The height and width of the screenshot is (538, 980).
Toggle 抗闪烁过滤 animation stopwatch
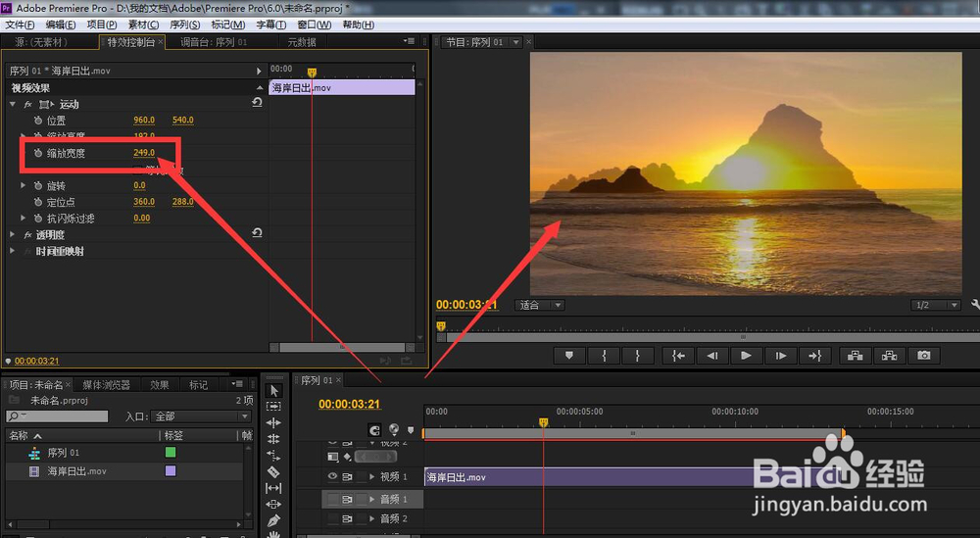pyautogui.click(x=37, y=219)
